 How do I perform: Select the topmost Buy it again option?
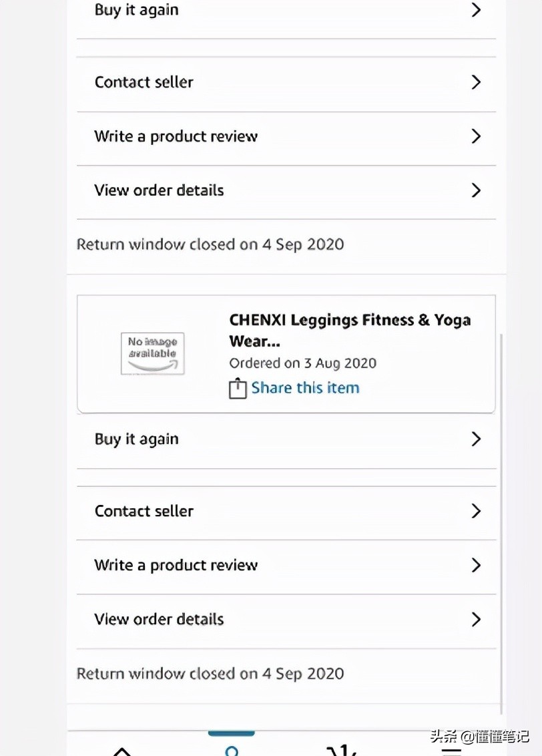pyautogui.click(x=137, y=10)
